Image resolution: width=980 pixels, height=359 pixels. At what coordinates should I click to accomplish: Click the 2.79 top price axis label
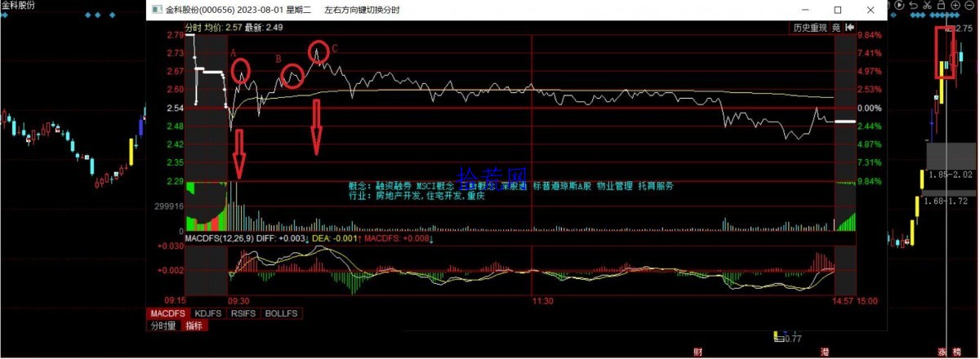tap(175, 36)
